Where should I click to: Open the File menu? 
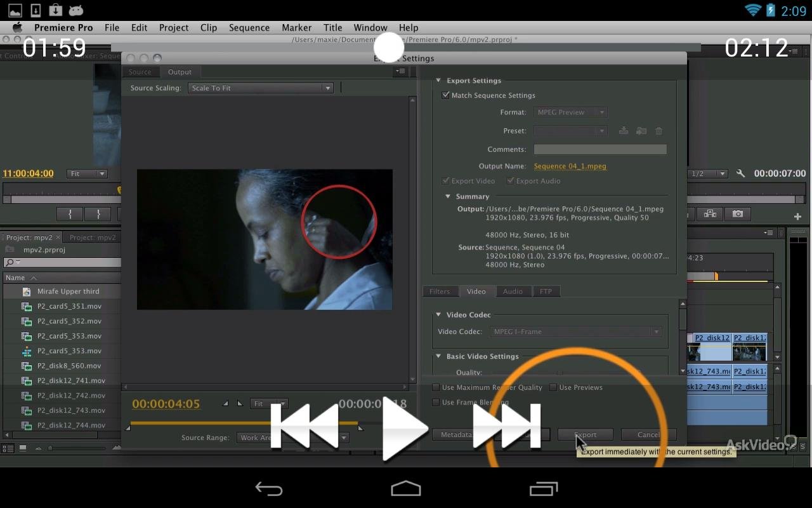click(112, 27)
